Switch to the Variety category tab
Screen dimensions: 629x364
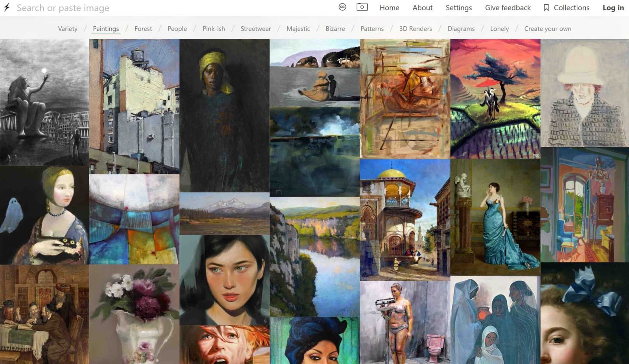click(68, 29)
